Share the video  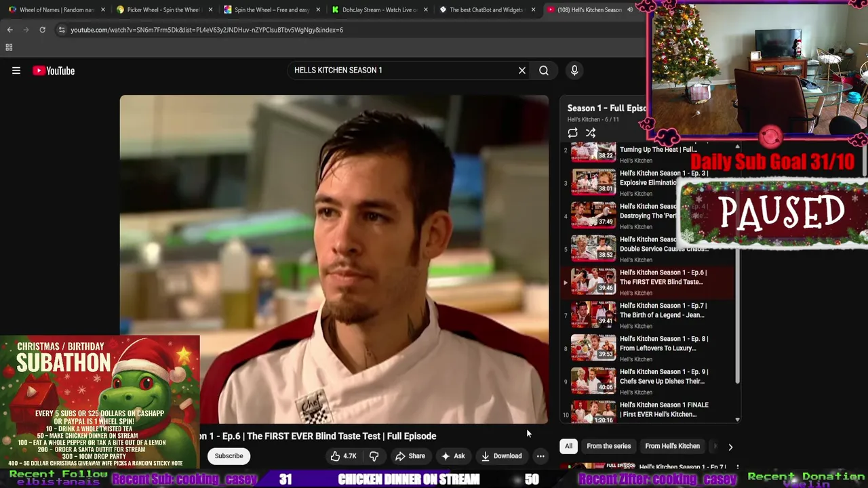(410, 456)
